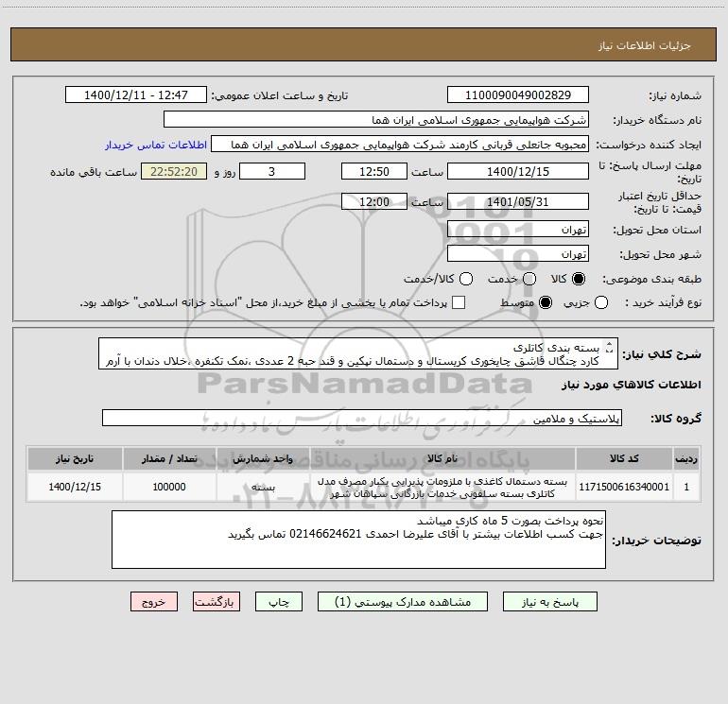Click the واحد شمارش column header
Image resolution: width=728 pixels, height=704 pixels.
(263, 459)
